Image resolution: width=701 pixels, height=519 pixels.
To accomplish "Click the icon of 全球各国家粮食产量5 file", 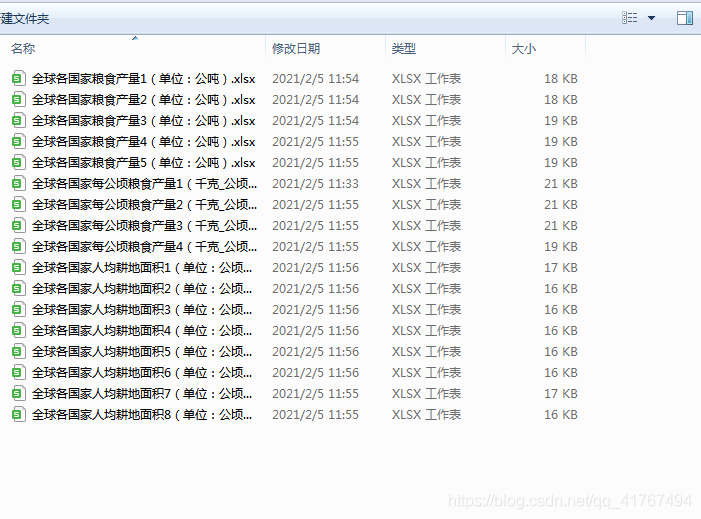I will [x=18, y=163].
